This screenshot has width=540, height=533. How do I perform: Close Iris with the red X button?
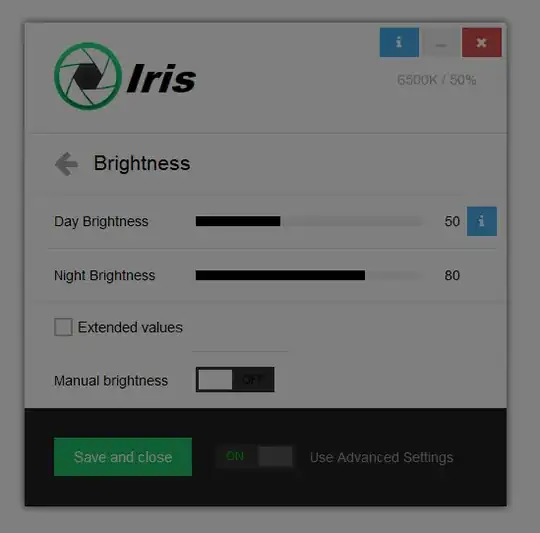click(481, 42)
